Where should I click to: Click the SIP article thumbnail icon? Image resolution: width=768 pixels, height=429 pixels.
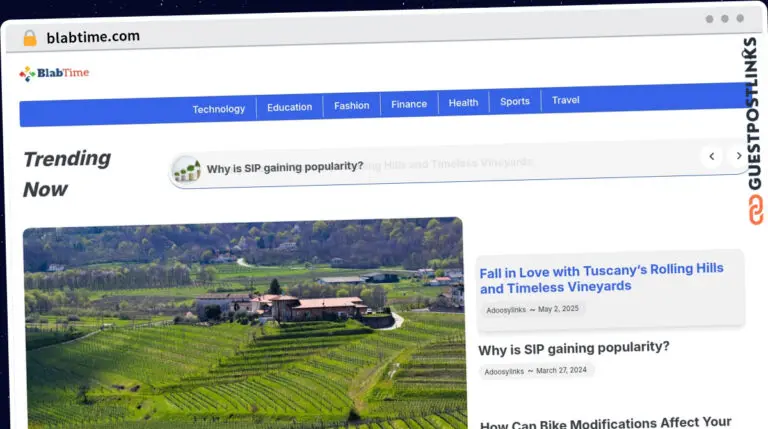(x=186, y=169)
